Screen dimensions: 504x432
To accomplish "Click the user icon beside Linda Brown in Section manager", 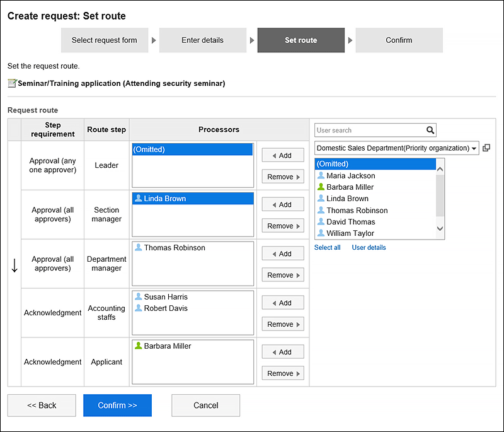I will coord(138,198).
